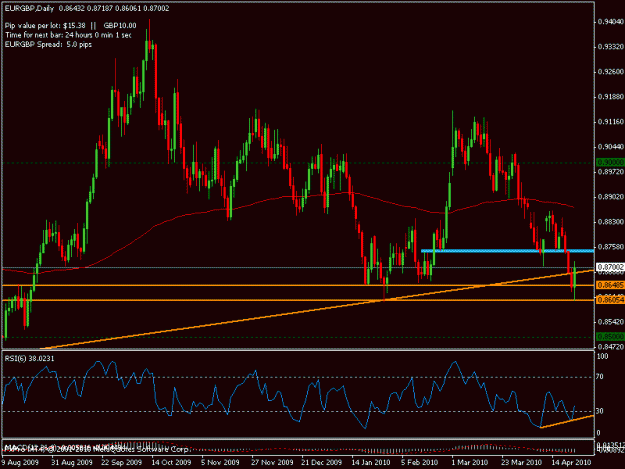The height and width of the screenshot is (469, 625).
Task: Click the 9 Aug 2009 date label
Action: click(20, 463)
